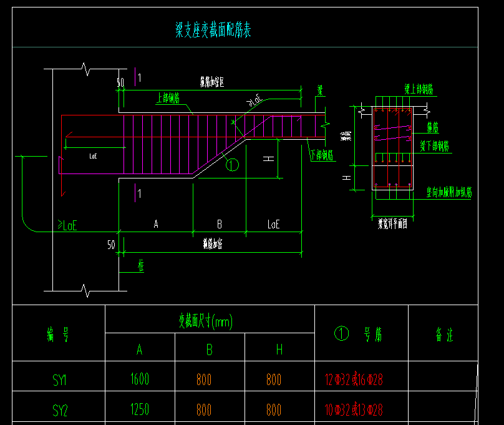Click the 编号 header cell
This screenshot has width=504, height=425.
58,335
